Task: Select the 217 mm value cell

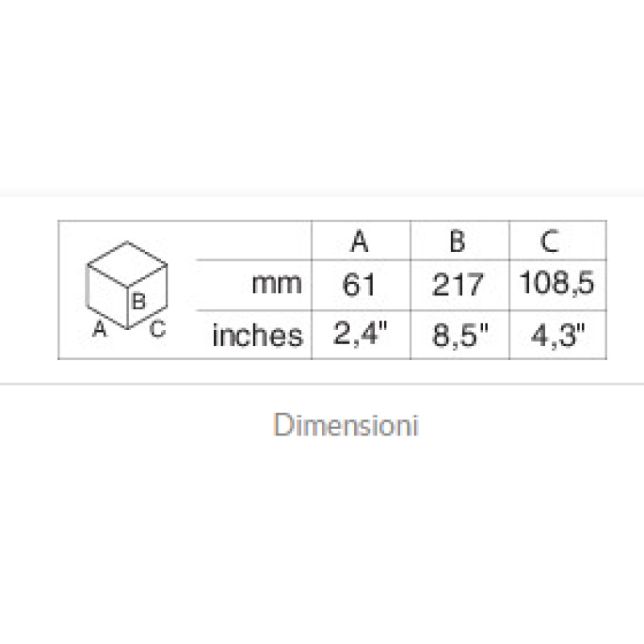Action: click(x=460, y=284)
